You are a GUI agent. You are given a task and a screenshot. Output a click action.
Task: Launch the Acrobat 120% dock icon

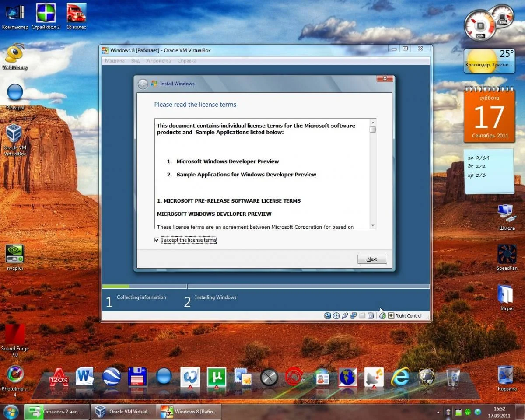[x=59, y=377]
